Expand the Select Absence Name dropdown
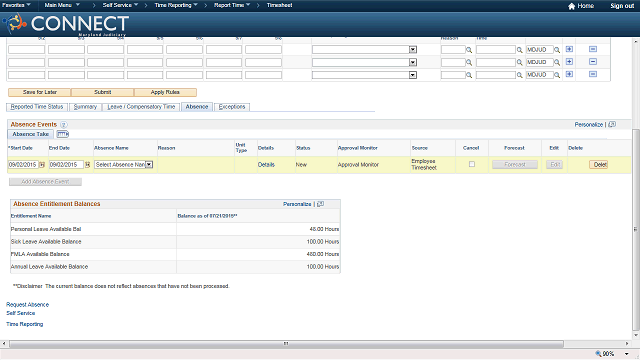 pyautogui.click(x=149, y=164)
